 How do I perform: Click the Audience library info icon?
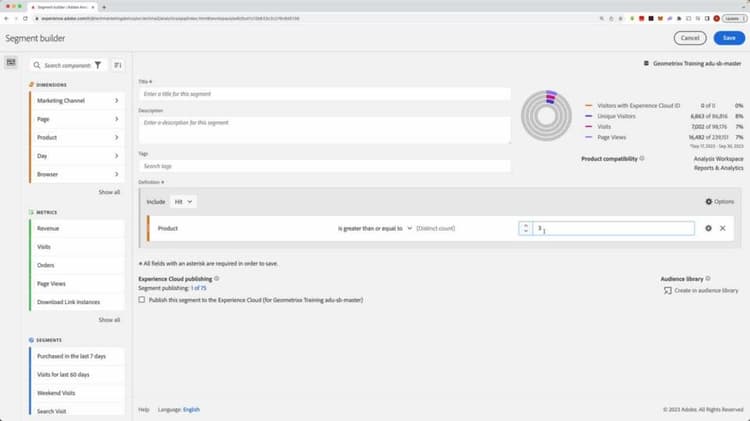point(708,278)
